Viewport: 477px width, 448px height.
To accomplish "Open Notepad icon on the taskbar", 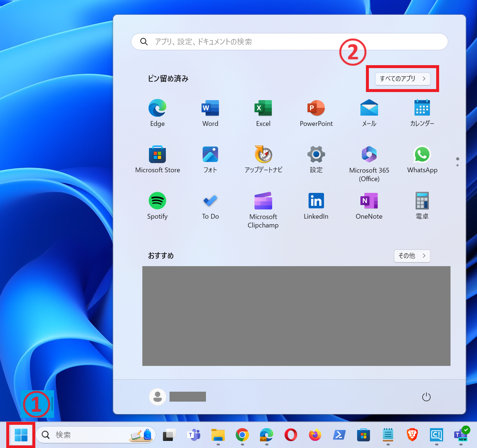I will point(388,435).
